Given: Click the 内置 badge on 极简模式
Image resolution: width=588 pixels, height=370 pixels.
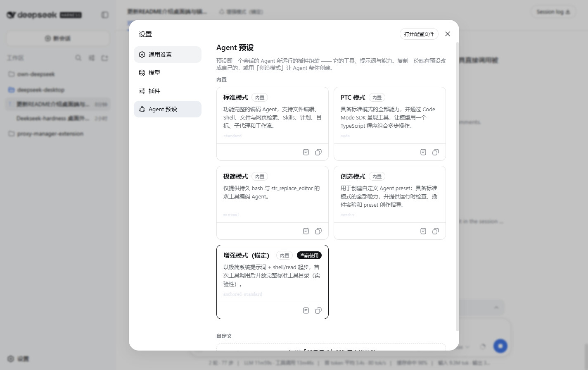Looking at the screenshot, I should pyautogui.click(x=260, y=177).
